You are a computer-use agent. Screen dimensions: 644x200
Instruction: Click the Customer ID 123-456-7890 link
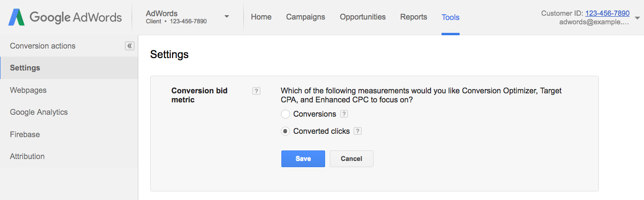point(607,13)
